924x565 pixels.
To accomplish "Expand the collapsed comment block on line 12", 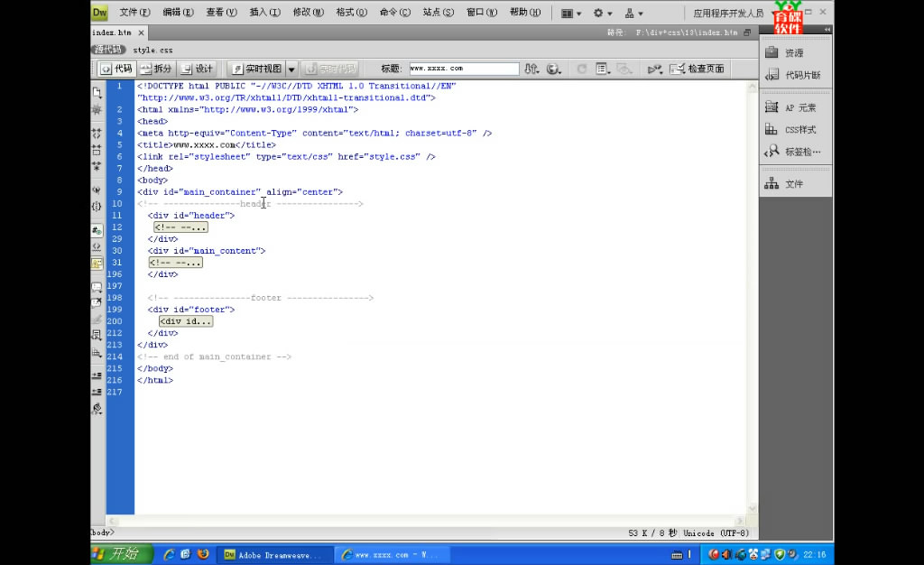I will (x=180, y=227).
